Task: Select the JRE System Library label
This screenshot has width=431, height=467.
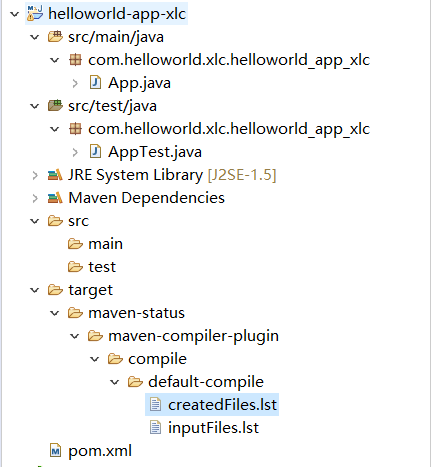Action: point(135,175)
